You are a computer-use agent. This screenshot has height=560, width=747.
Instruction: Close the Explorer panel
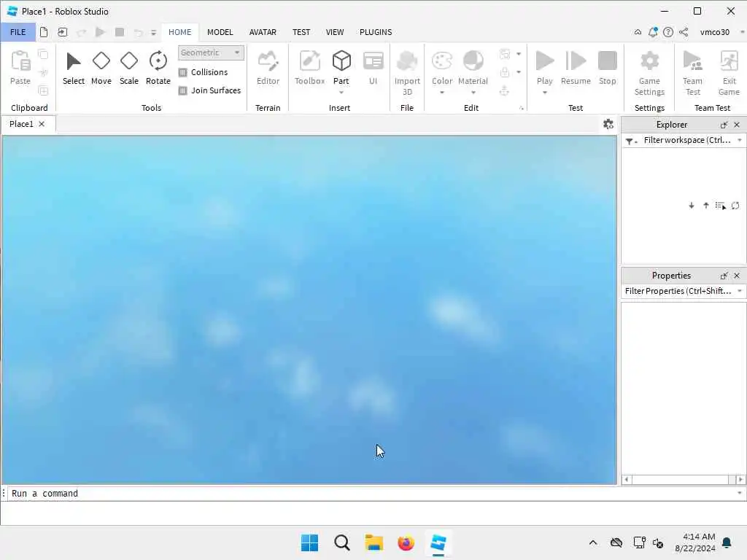point(737,125)
